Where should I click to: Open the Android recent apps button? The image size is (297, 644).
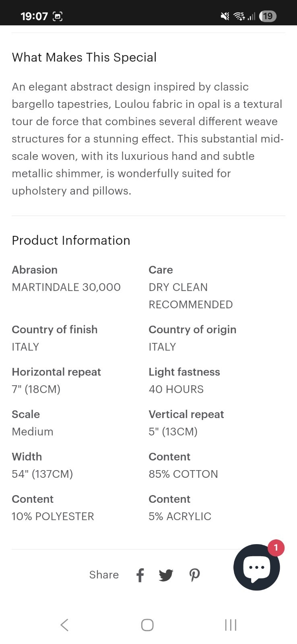[x=231, y=625]
